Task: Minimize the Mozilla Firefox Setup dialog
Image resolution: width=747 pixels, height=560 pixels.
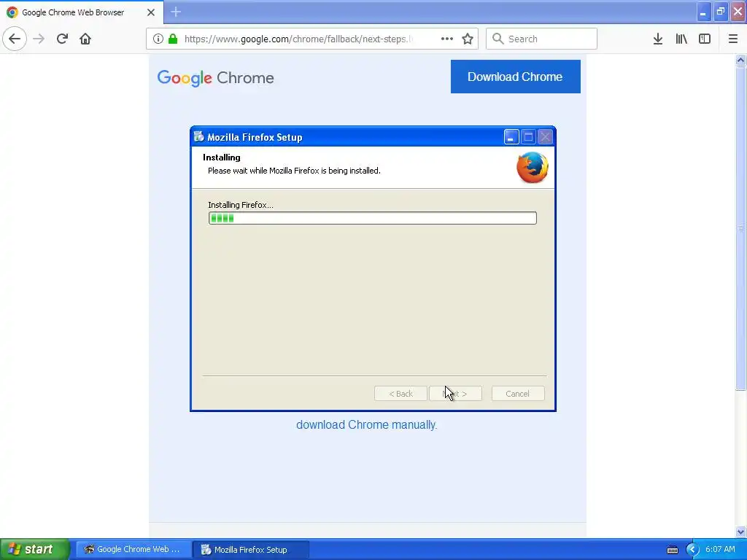Action: 511,137
